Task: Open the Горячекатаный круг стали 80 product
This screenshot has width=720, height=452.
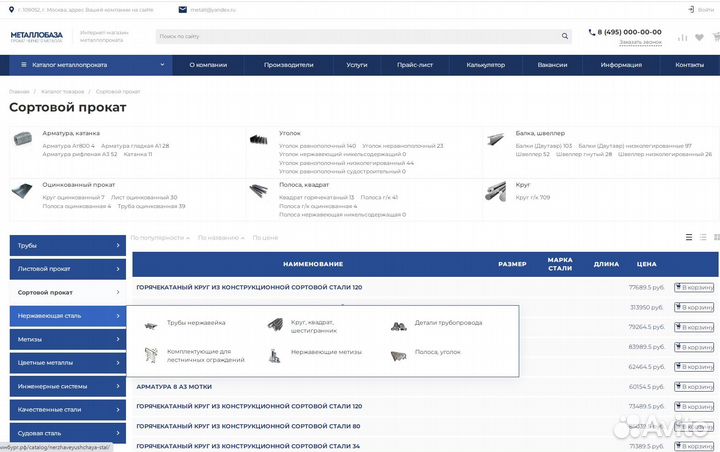Action: (x=248, y=426)
